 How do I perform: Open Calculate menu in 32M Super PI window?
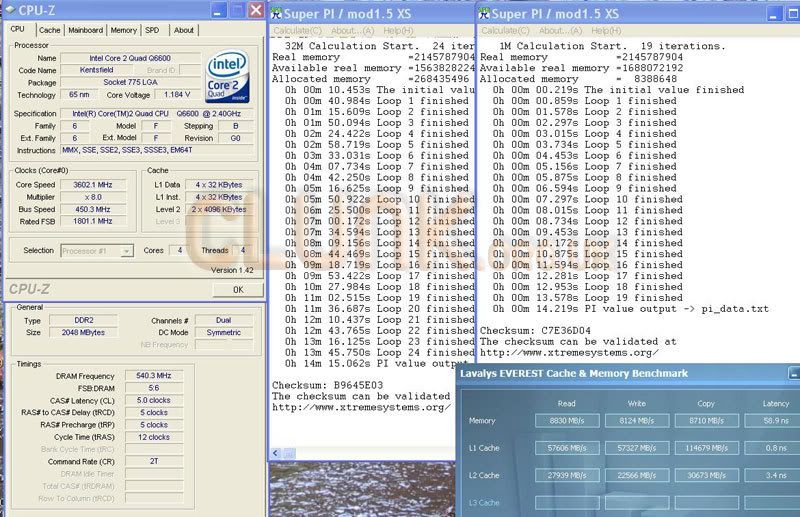[x=297, y=31]
